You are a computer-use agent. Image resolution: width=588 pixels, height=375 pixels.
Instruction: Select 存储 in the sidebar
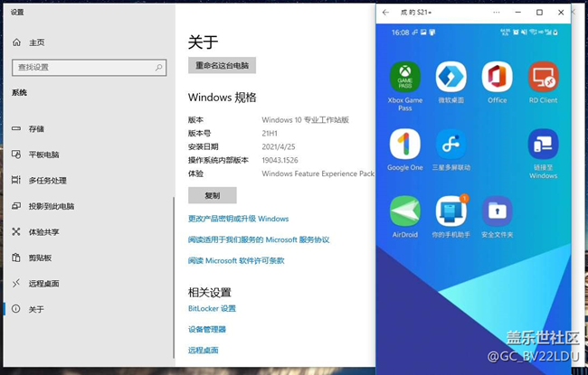(x=36, y=128)
